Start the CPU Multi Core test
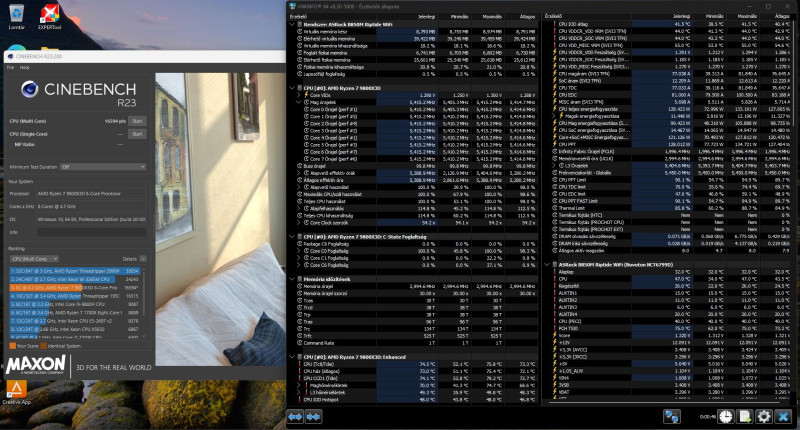800x430 pixels. click(137, 121)
